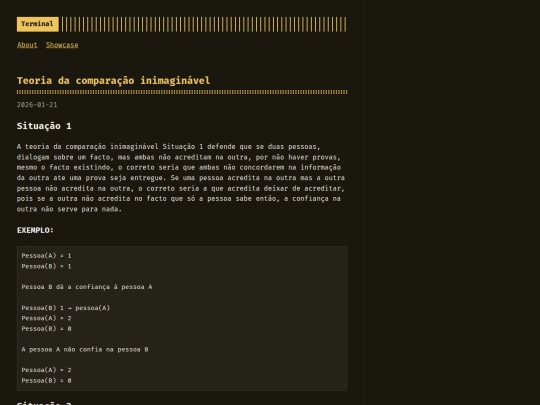Click the 'EXEMPLO:' label

[35, 230]
